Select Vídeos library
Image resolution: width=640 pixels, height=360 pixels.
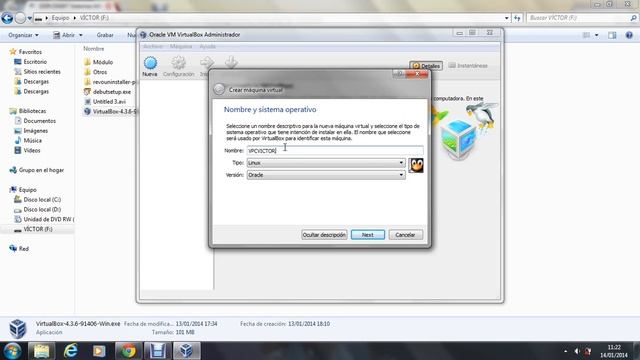tap(31, 150)
